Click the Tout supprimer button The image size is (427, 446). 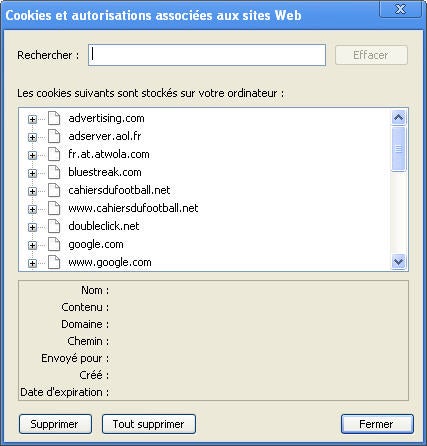[x=149, y=424]
